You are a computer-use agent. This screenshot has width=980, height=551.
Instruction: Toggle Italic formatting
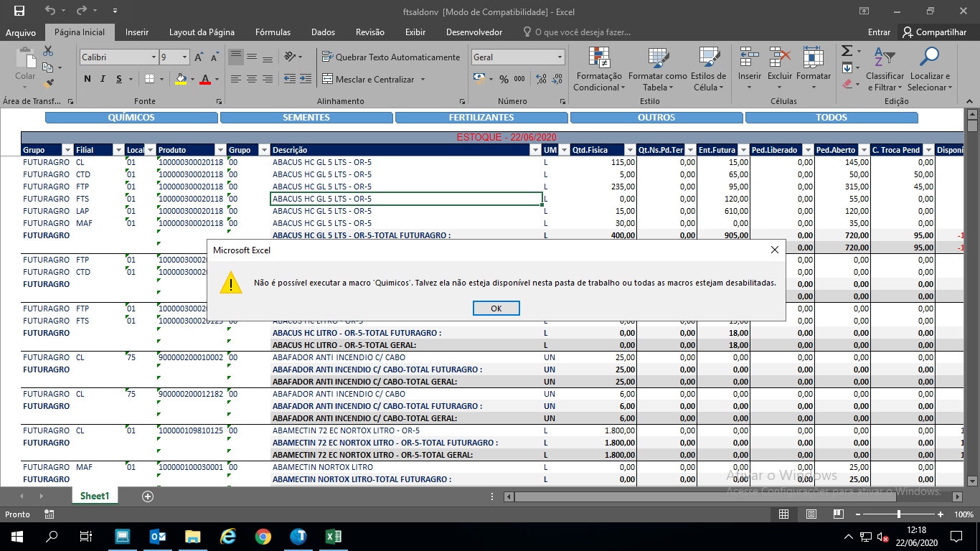103,79
